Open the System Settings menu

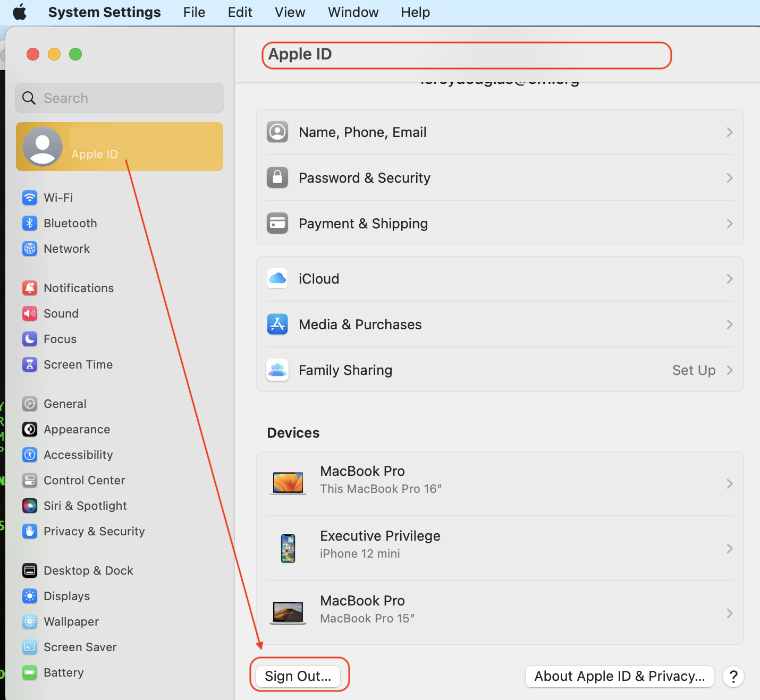click(104, 12)
